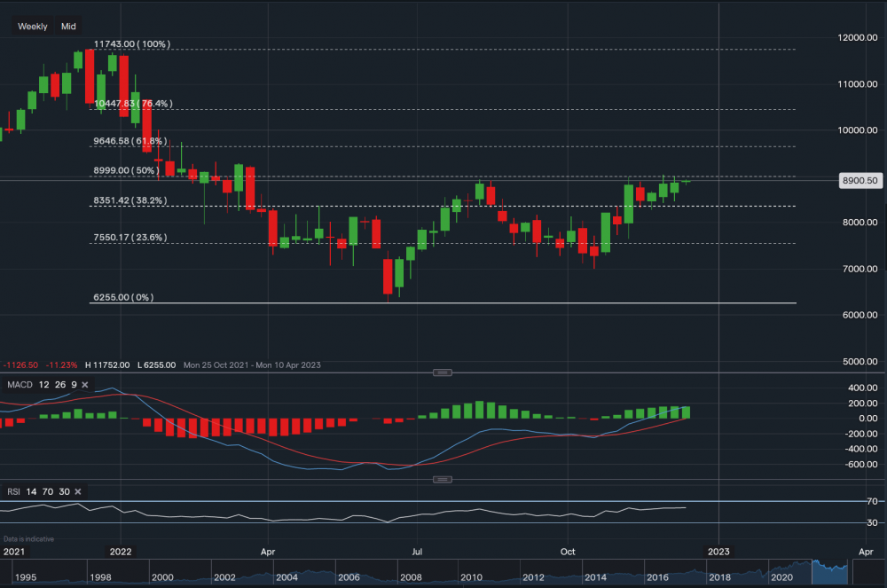This screenshot has height=588, width=887.
Task: Select the 8900.50 price tag on the axis
Action: click(x=860, y=180)
